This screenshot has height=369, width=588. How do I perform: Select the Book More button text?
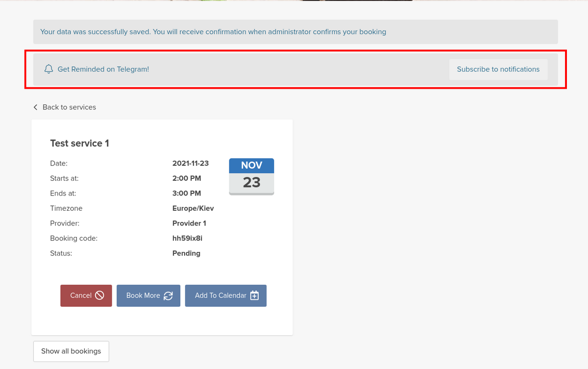(x=143, y=295)
